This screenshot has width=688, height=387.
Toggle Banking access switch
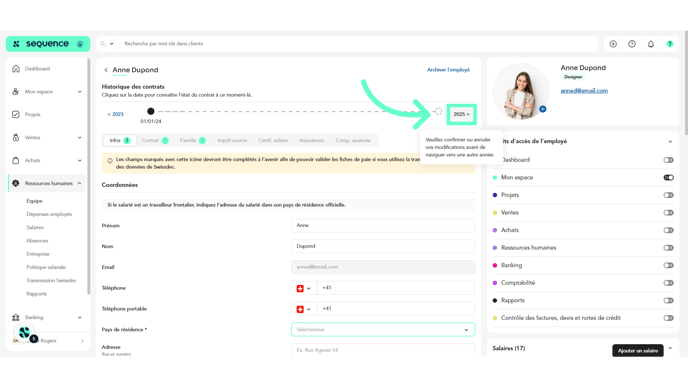[x=668, y=265]
